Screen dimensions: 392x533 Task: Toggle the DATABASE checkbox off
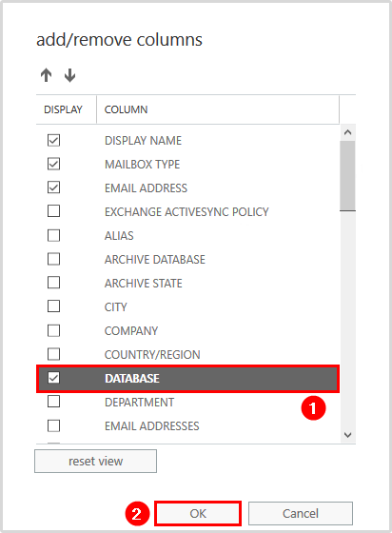click(53, 378)
